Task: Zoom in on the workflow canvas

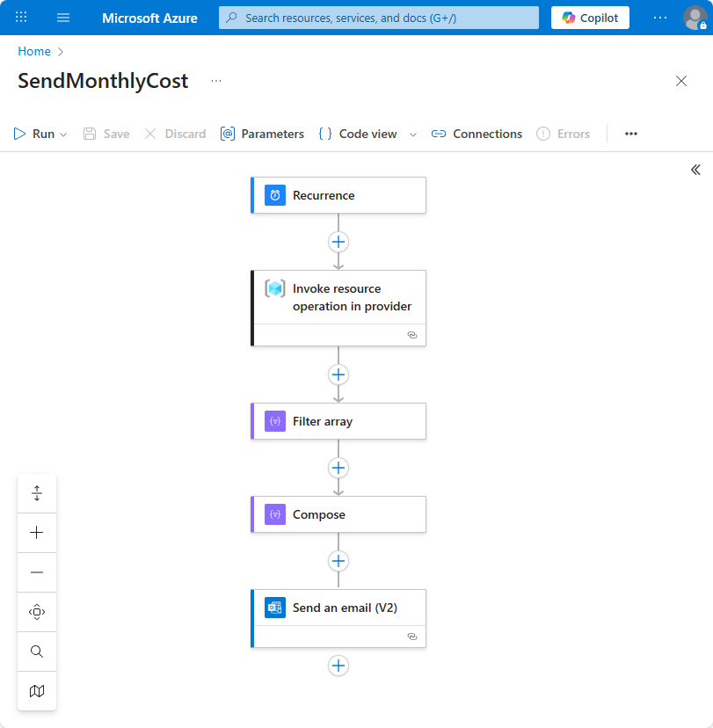Action: pos(36,532)
